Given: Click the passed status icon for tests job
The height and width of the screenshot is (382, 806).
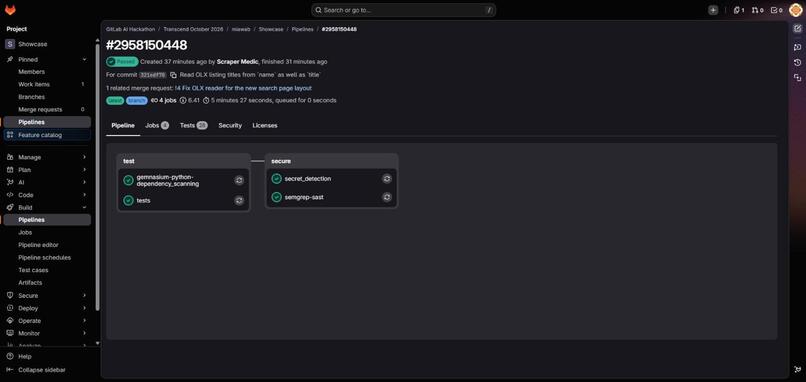Looking at the screenshot, I should [129, 201].
